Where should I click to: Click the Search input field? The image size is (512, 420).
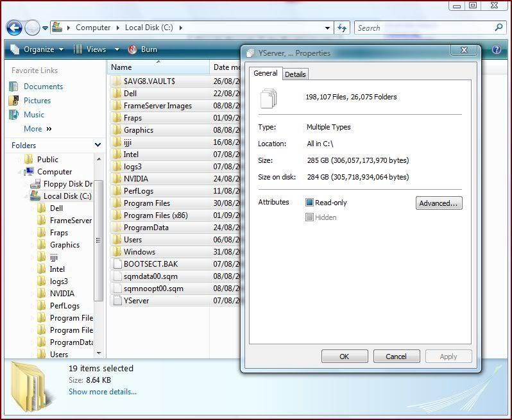point(425,28)
